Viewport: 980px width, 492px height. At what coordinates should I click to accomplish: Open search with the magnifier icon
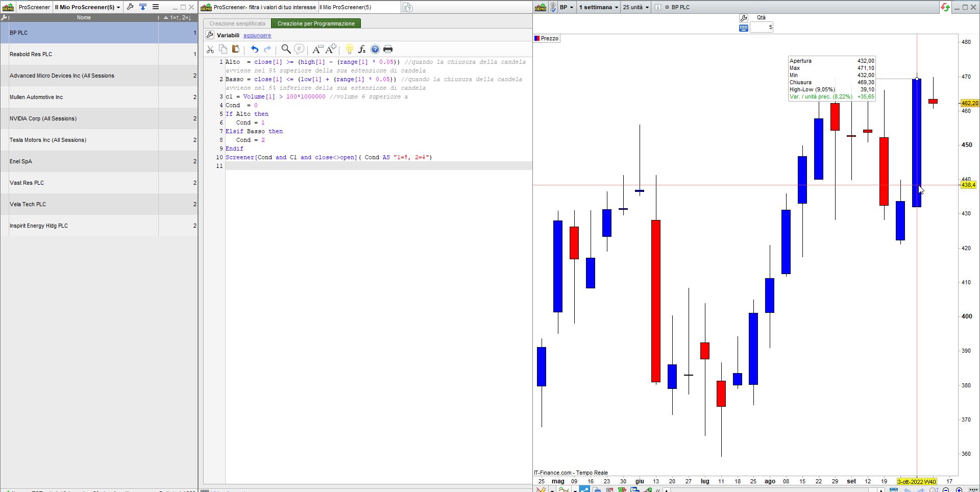tap(286, 50)
